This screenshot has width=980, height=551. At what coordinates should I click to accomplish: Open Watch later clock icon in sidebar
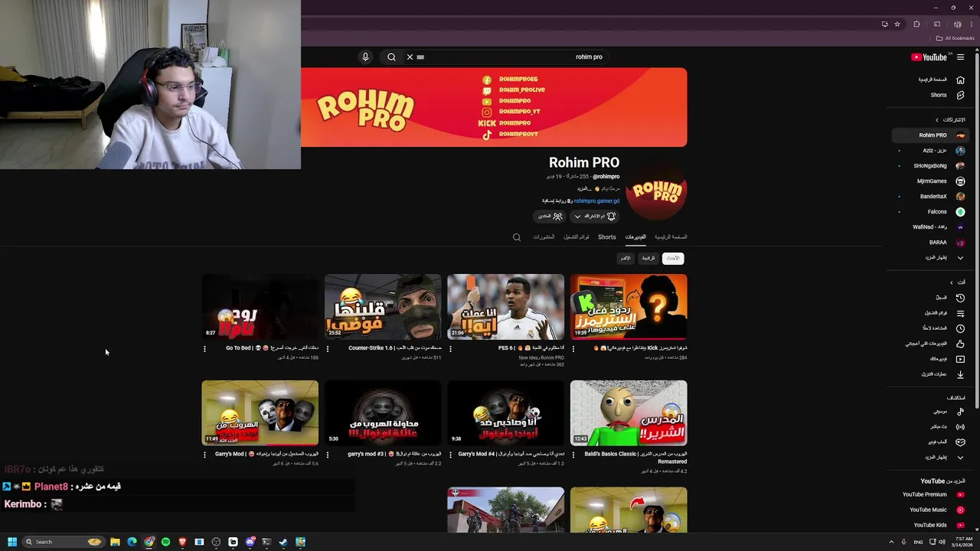coord(960,328)
